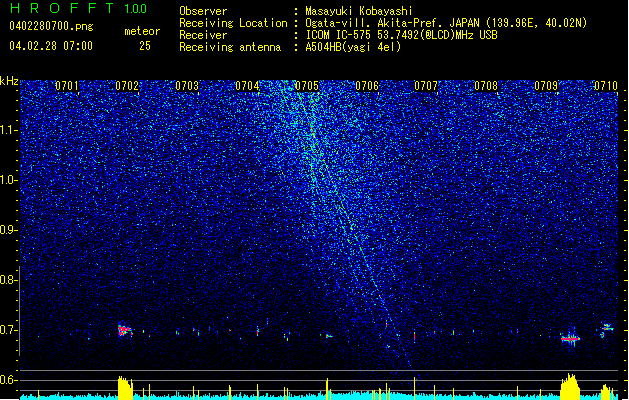Screen dimensions: 629x400
Task: Click the A504HB(yagi 4el) antenna text
Action: [x=353, y=47]
